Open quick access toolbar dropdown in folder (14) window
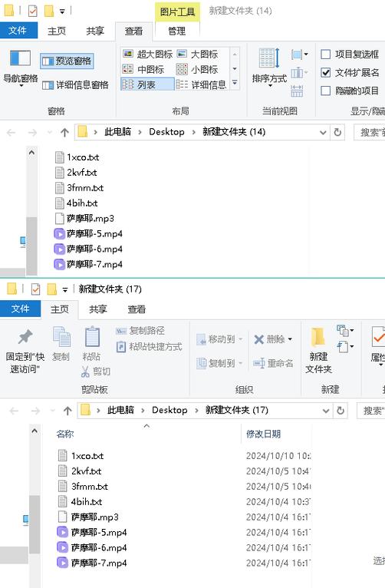The image size is (385, 588). pyautogui.click(x=62, y=12)
